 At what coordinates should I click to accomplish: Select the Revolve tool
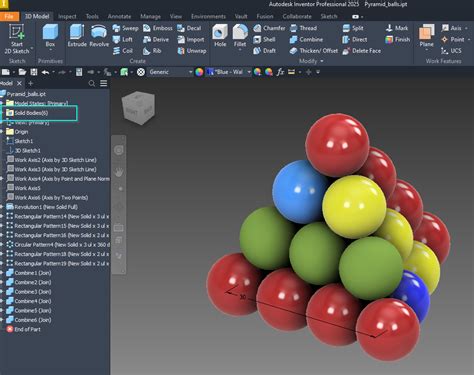(99, 36)
